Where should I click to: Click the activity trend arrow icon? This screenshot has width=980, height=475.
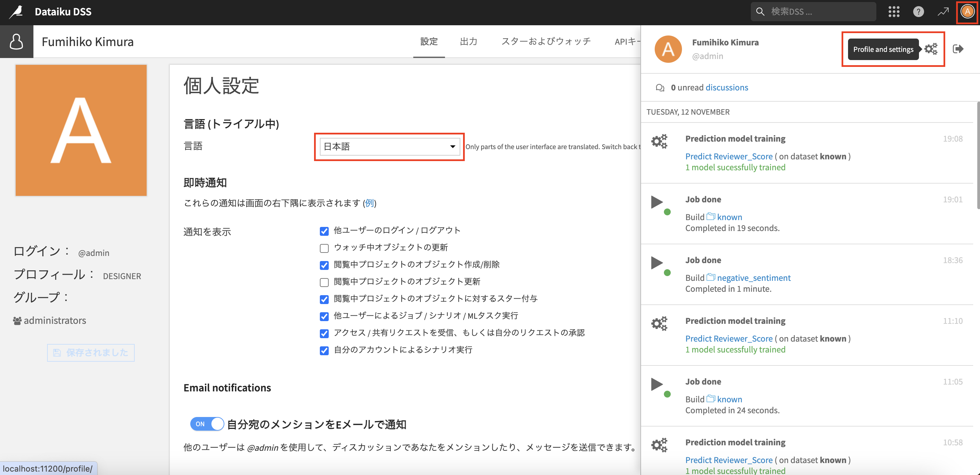[x=943, y=12]
